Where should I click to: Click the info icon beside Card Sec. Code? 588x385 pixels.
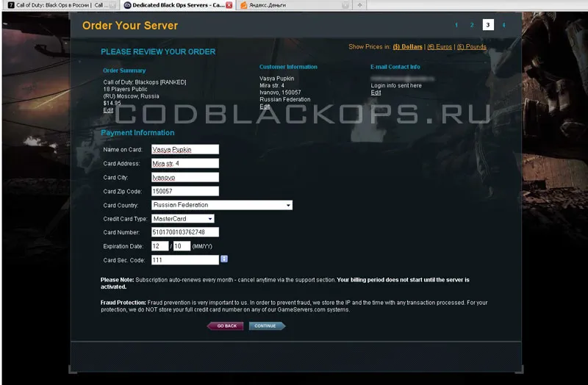(224, 259)
